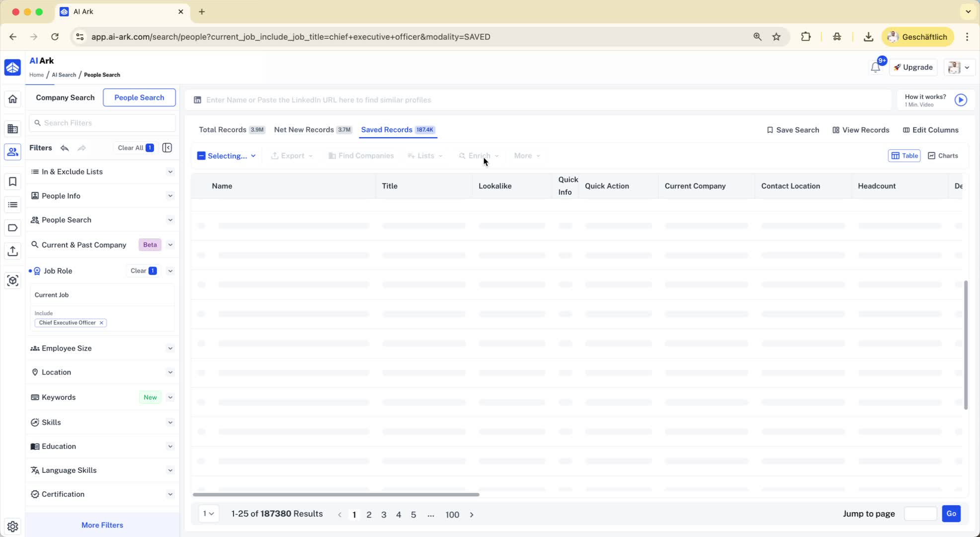Screen dimensions: 980x537
Task: Click the Save Search button
Action: tap(792, 130)
